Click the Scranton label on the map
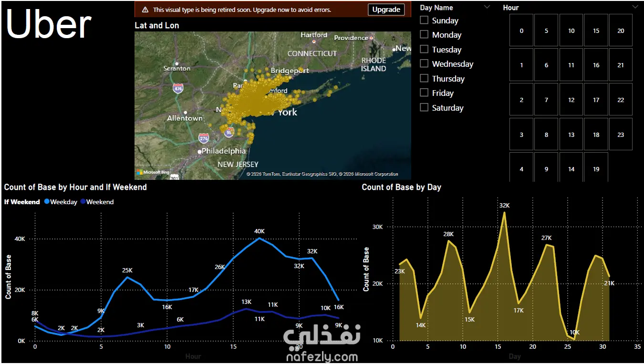644x364 pixels. [177, 68]
